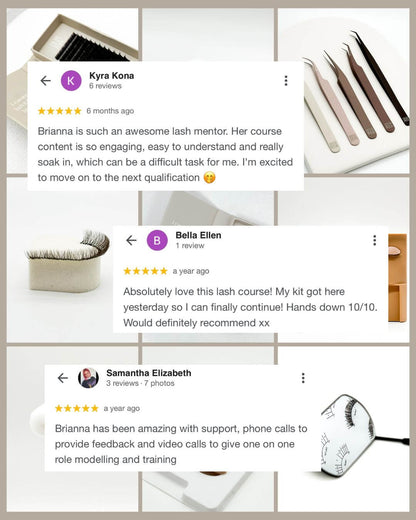Click back arrow on Samantha Elizabeth review
Screen dimensions: 416x520
[63, 378]
